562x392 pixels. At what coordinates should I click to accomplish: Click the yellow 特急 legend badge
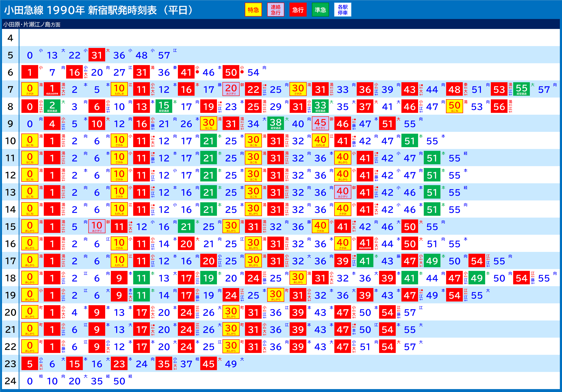253,10
